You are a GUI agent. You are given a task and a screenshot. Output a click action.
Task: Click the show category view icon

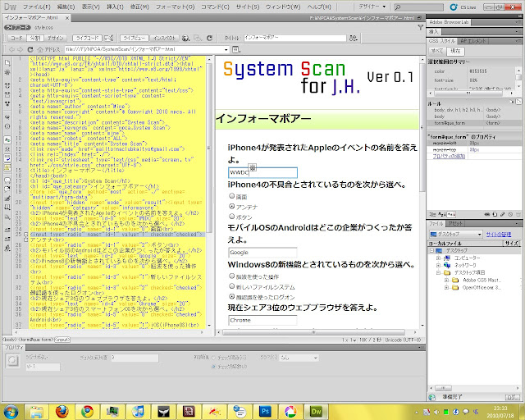[x=432, y=214]
